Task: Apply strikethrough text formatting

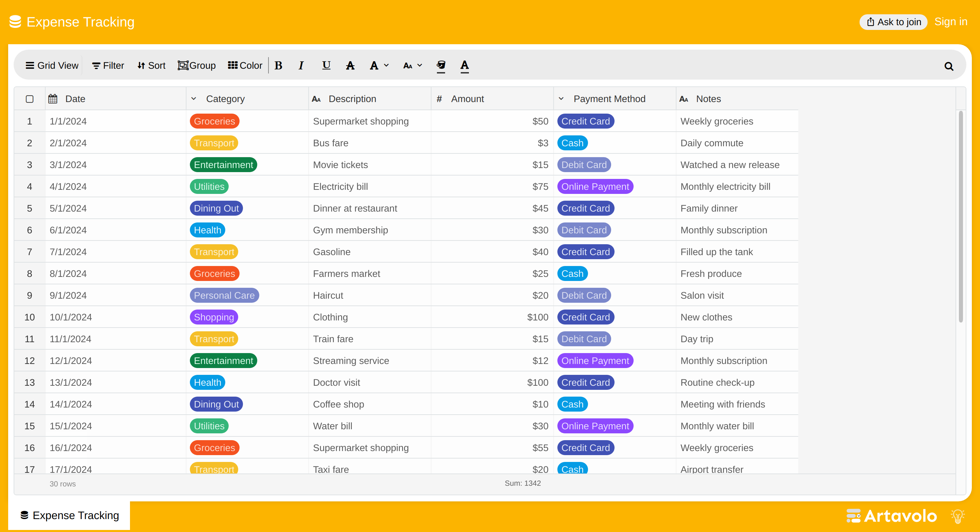Action: (x=350, y=65)
